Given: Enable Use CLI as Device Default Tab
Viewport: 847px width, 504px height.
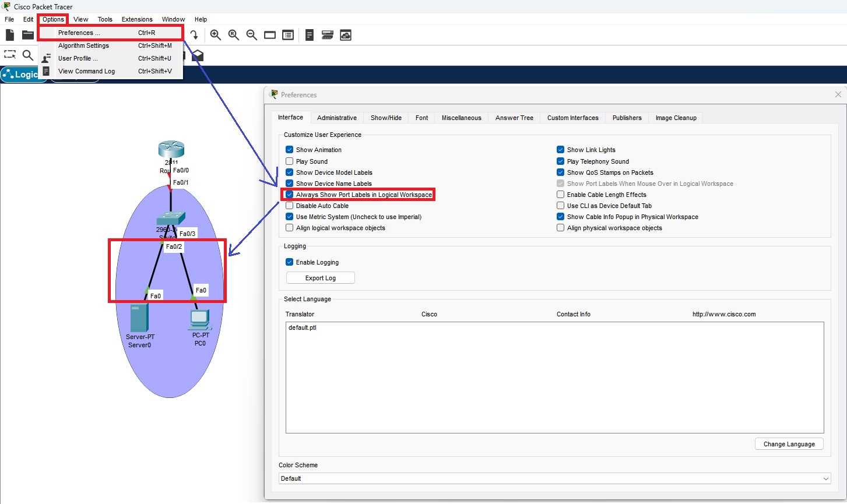Looking at the screenshot, I should 561,206.
